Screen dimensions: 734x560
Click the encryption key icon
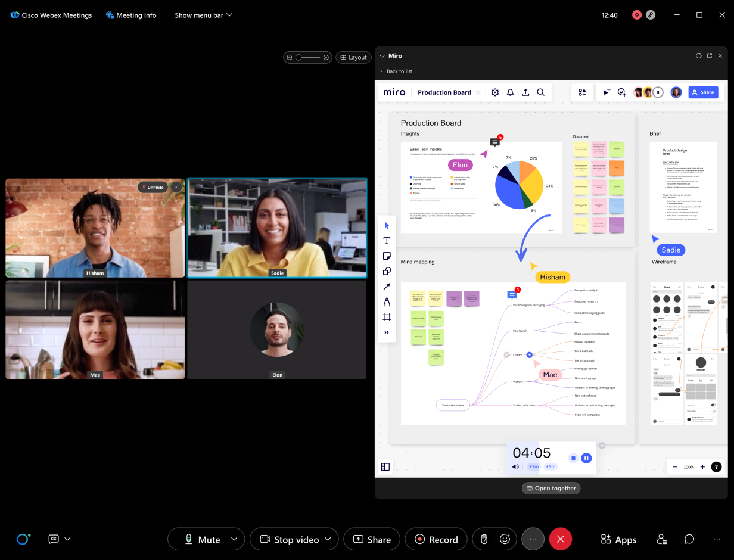tap(651, 15)
